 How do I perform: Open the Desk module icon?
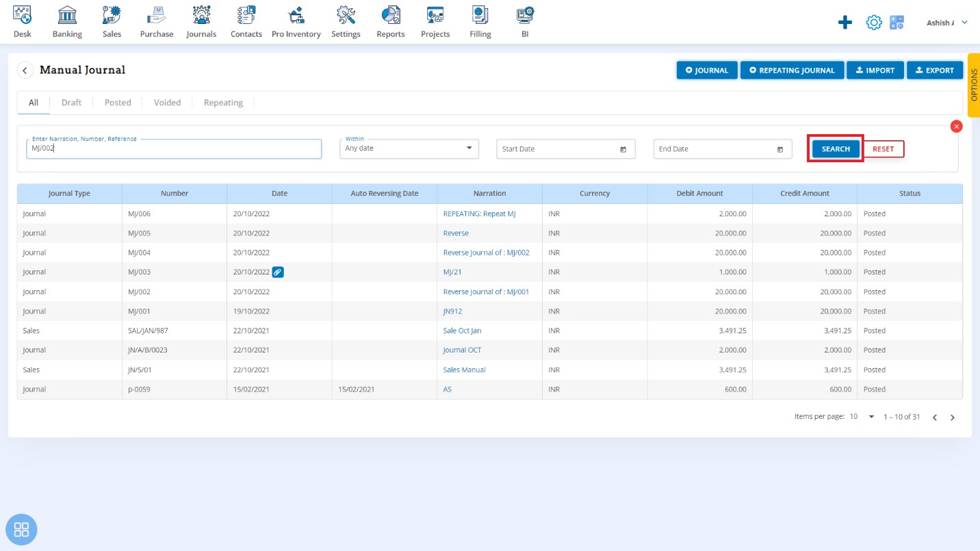[x=23, y=15]
